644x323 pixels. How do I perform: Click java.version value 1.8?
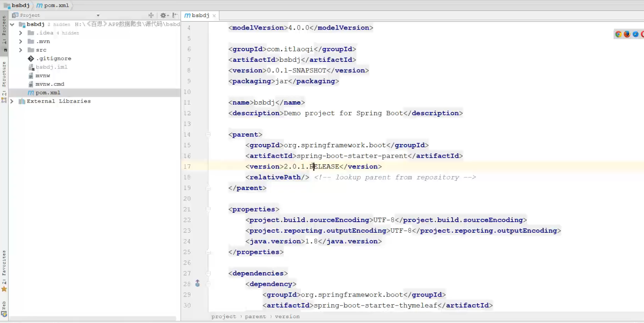311,241
